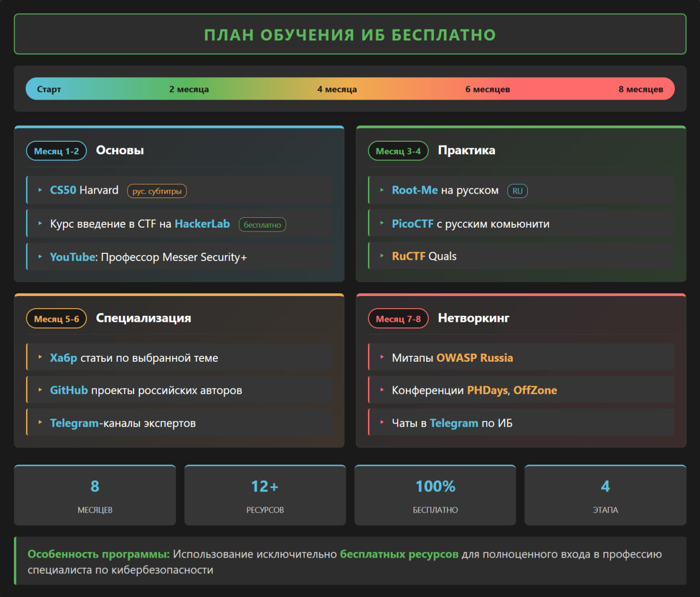Select the 'Месяц 1-2' stage pill

(x=56, y=151)
